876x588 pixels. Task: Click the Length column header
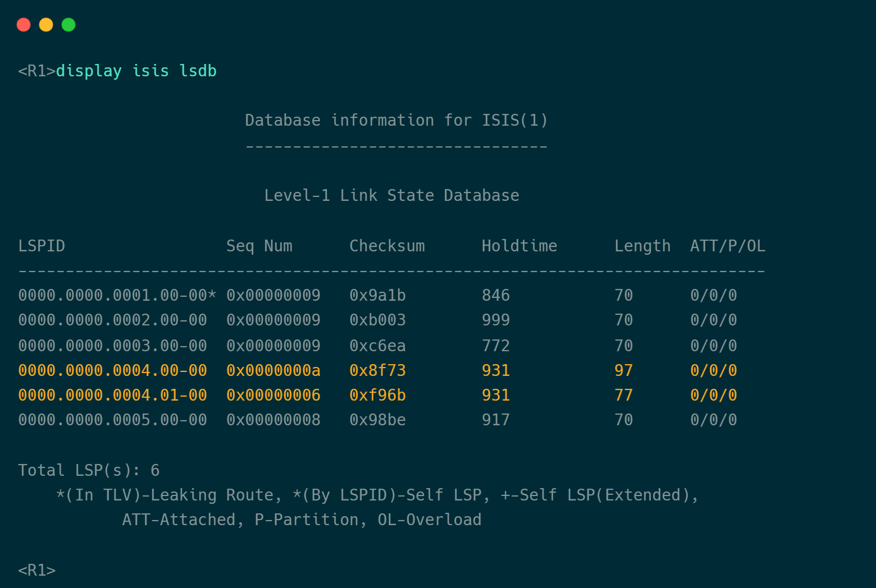coord(642,246)
